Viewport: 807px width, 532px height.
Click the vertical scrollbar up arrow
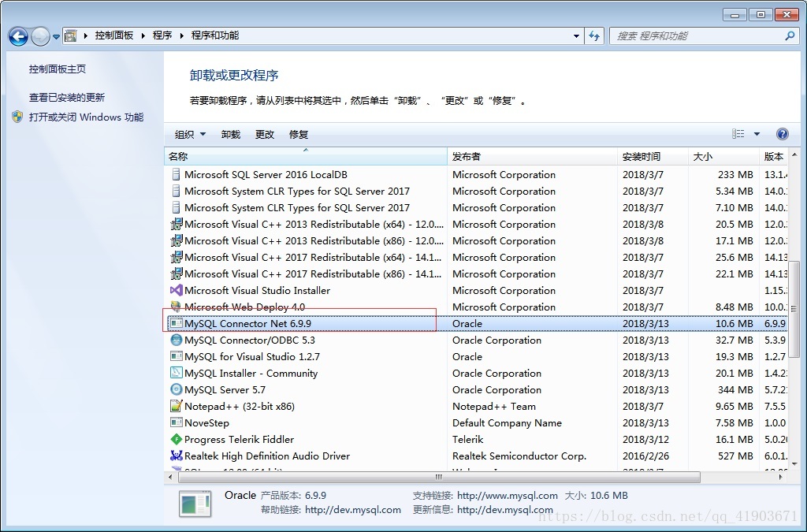click(x=794, y=154)
